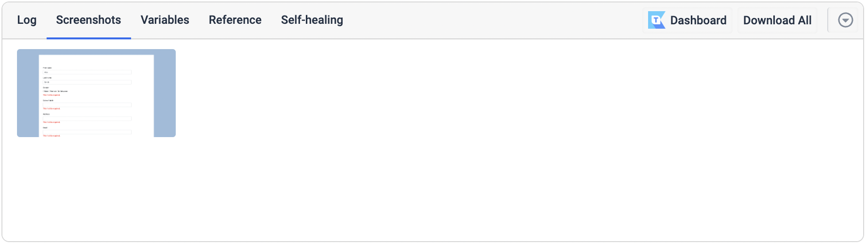Click the Date of birth field in thumbnail
The image size is (868, 246).
tap(87, 105)
